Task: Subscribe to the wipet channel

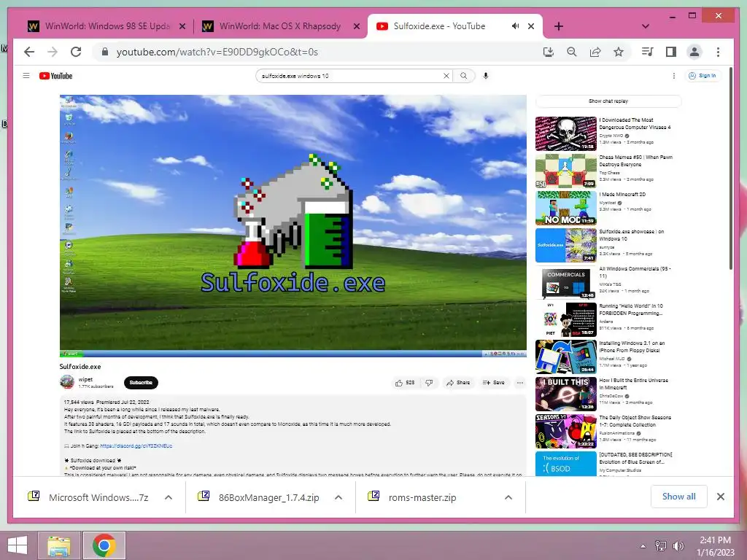Action: 141,382
